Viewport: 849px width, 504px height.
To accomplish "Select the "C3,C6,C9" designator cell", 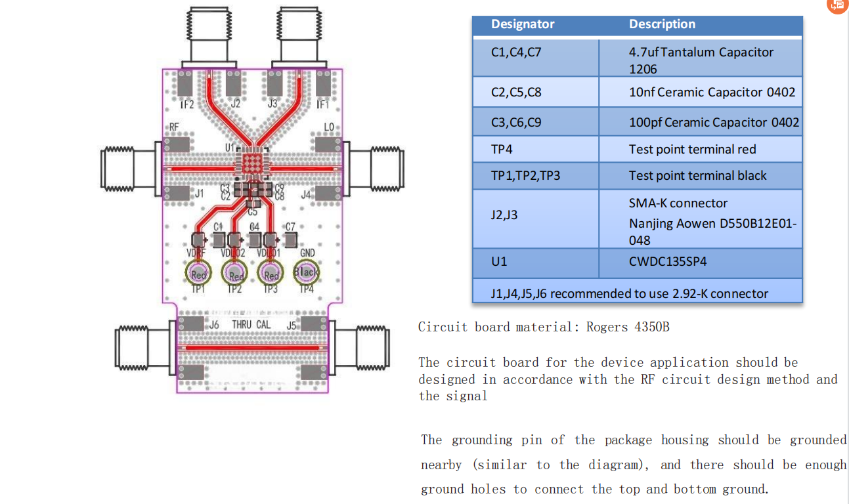I will [536, 122].
